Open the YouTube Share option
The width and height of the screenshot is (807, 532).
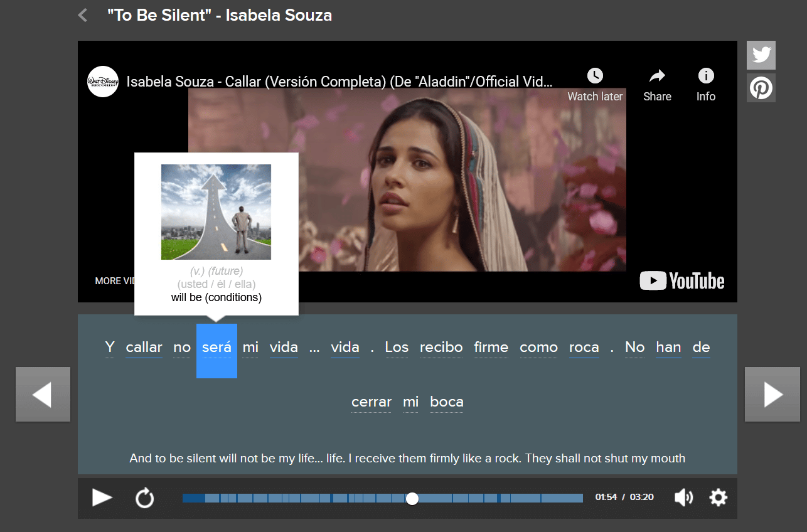[x=656, y=76]
